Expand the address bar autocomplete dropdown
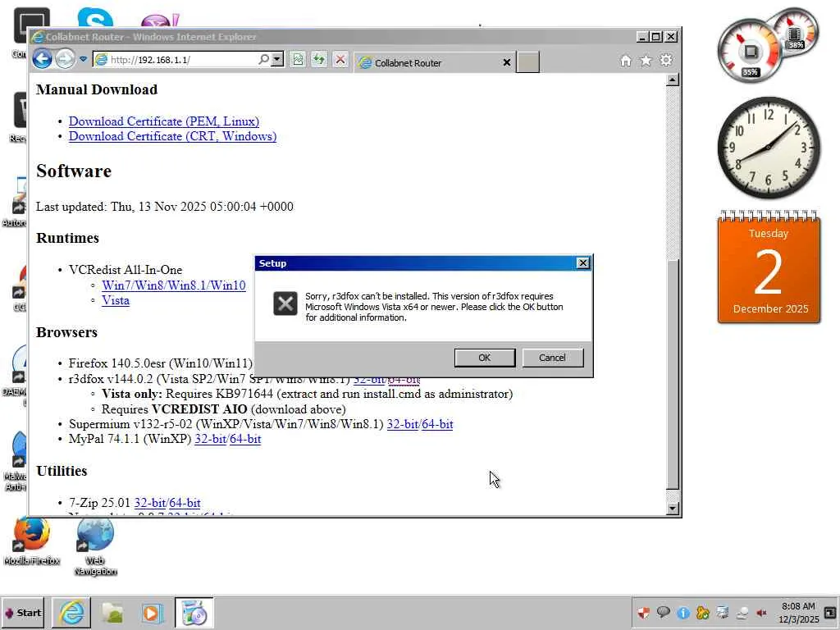Image resolution: width=840 pixels, height=630 pixels. point(277,59)
